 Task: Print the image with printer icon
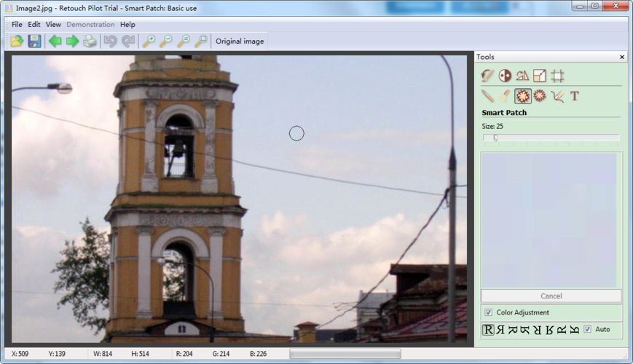(90, 41)
